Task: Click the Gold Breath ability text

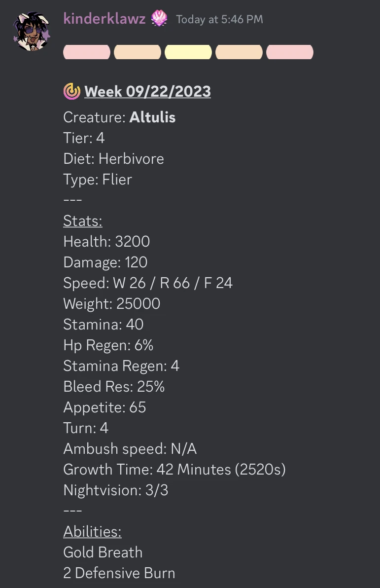Action: (x=103, y=552)
